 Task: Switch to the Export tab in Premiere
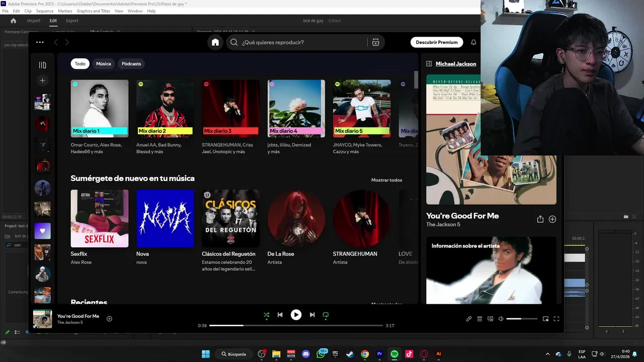coord(72,21)
